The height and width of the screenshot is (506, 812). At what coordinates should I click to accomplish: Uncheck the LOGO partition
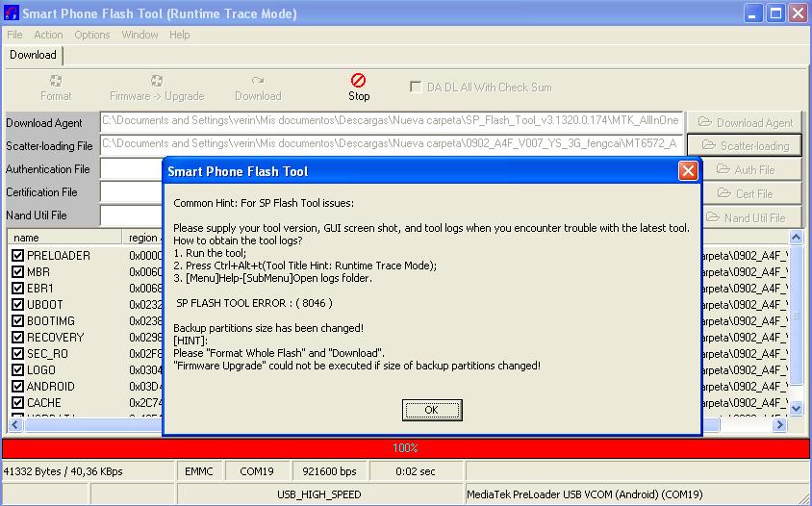tap(18, 370)
